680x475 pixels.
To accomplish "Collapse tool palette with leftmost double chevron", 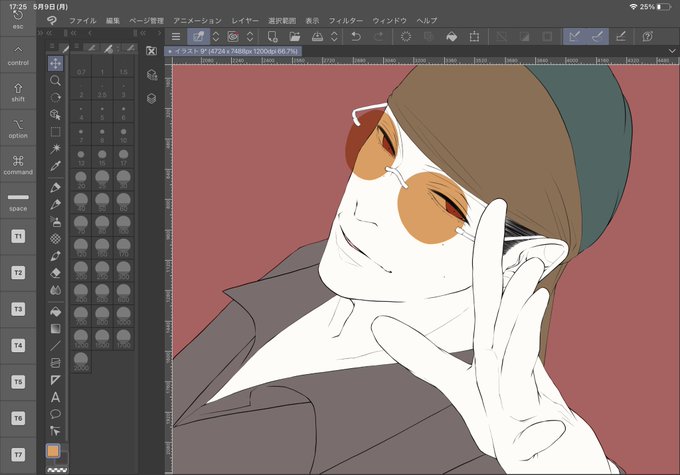I will [40, 33].
